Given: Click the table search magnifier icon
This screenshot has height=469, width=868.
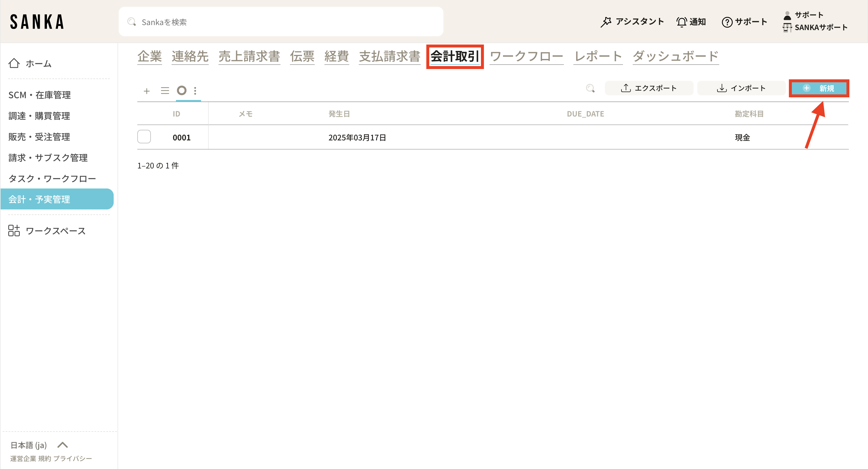Looking at the screenshot, I should click(590, 88).
